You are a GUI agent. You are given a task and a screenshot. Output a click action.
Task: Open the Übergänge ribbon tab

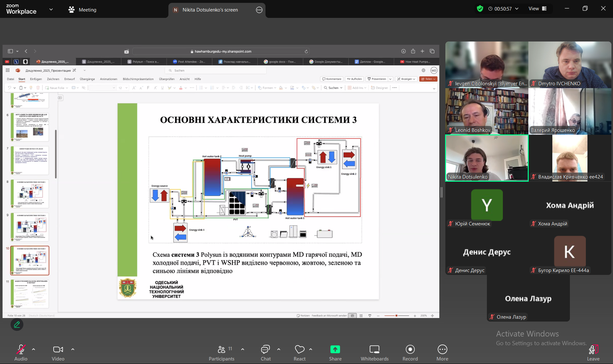(87, 79)
